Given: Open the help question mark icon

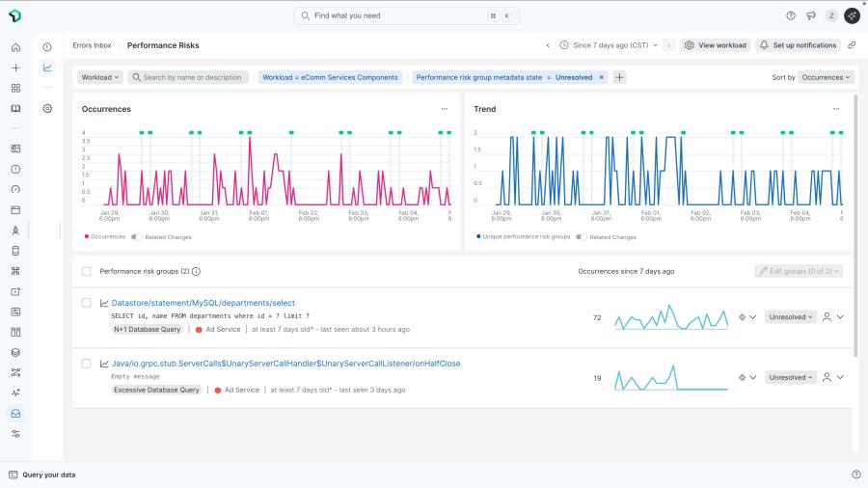Looking at the screenshot, I should tap(791, 16).
